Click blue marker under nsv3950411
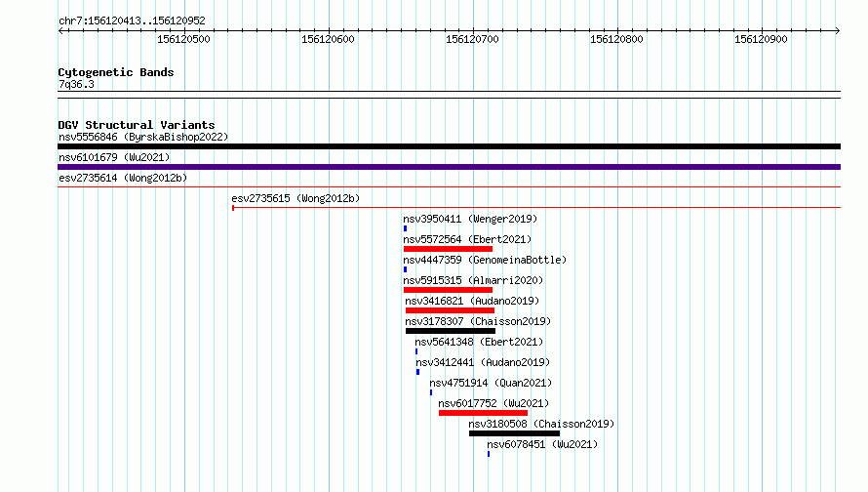The height and width of the screenshot is (492, 868). click(x=405, y=228)
